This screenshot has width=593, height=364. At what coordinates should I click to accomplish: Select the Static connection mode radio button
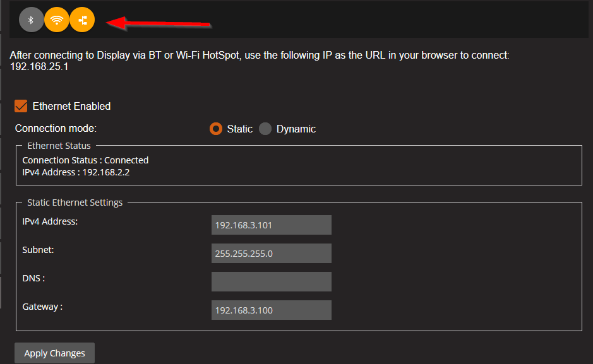click(216, 129)
